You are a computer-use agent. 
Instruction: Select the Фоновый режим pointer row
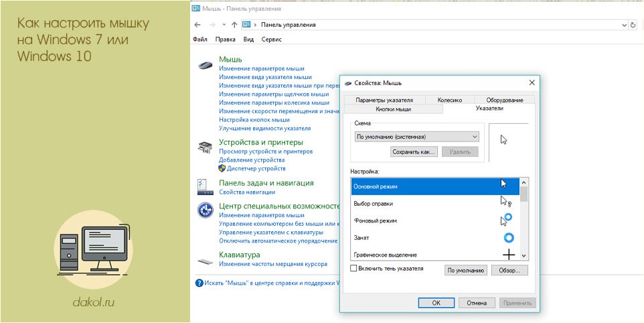click(436, 220)
